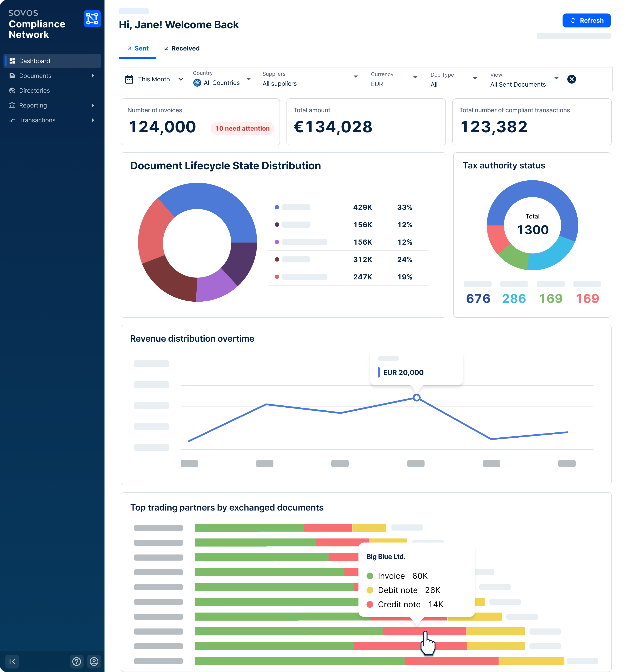Switch to the Received tab
Image resolution: width=627 pixels, height=672 pixels.
click(x=182, y=48)
